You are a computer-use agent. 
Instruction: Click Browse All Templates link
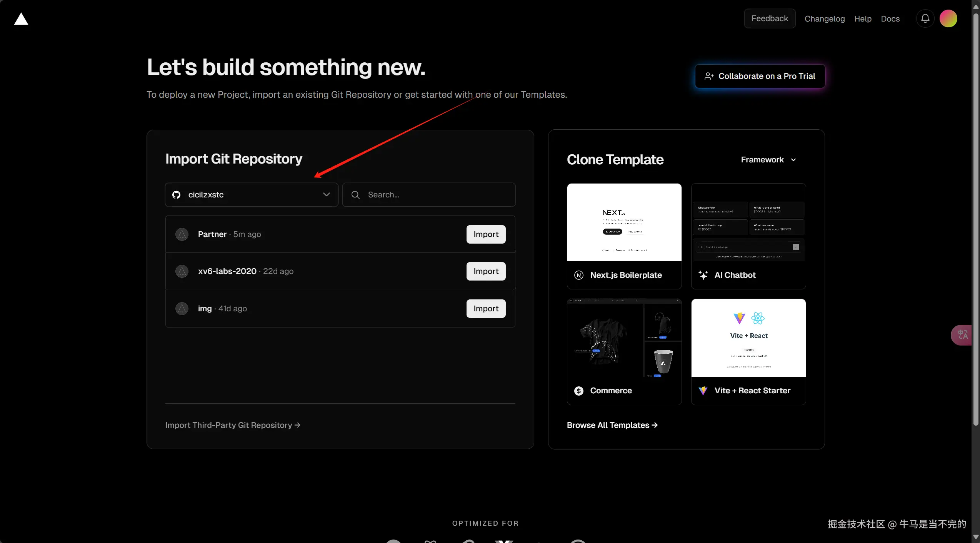point(612,425)
